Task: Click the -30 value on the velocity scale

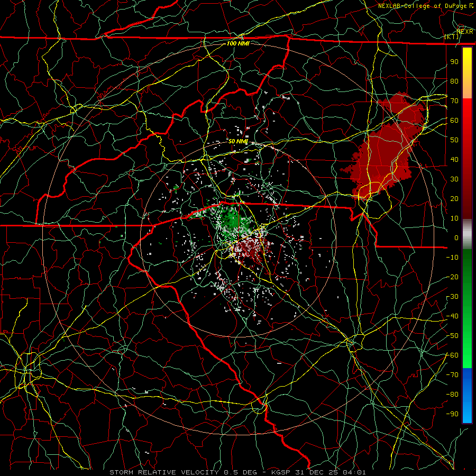Action: pos(452,297)
